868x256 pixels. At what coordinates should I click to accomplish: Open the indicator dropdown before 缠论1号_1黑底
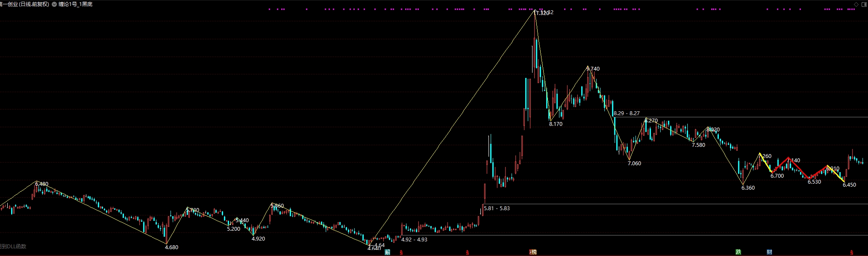click(54, 4)
